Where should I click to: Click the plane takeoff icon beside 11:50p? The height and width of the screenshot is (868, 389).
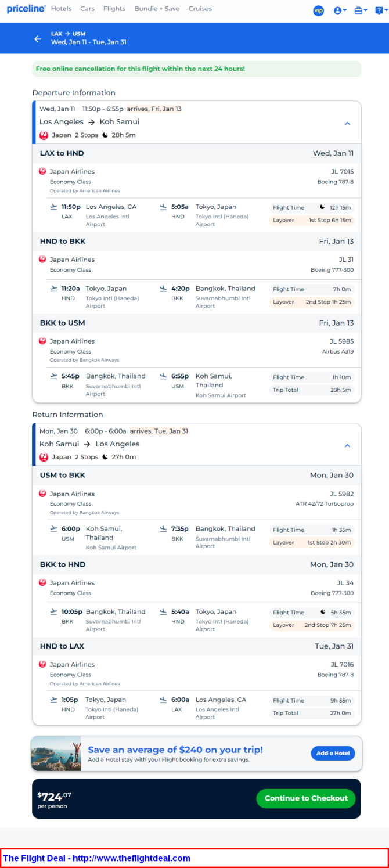click(54, 207)
